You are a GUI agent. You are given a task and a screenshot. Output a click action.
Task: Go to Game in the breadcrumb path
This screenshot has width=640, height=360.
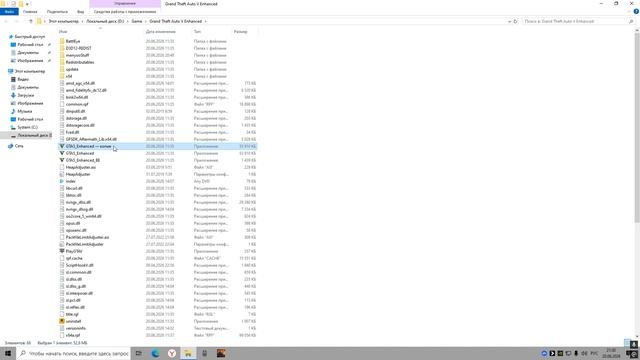(x=137, y=21)
